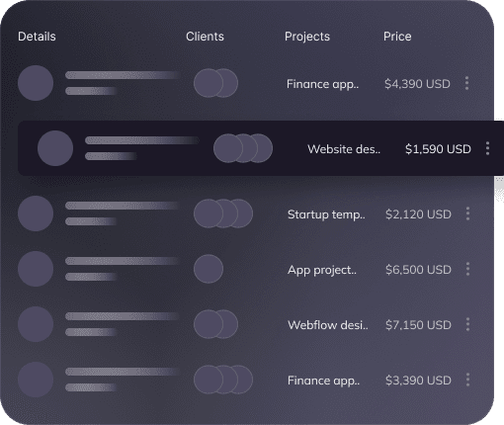
Task: Open the three-dot menu for Website des.. row
Action: coord(487,148)
